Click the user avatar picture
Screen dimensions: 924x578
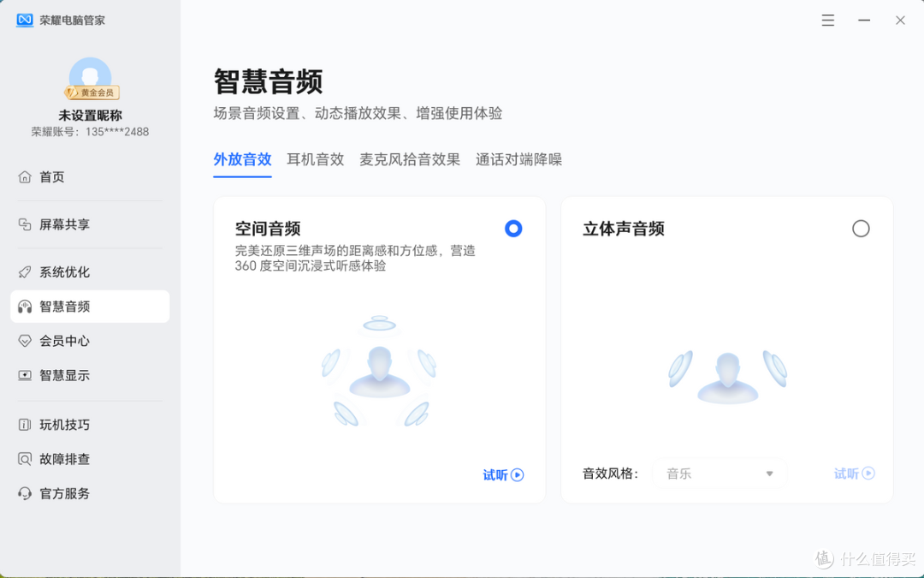(90, 77)
